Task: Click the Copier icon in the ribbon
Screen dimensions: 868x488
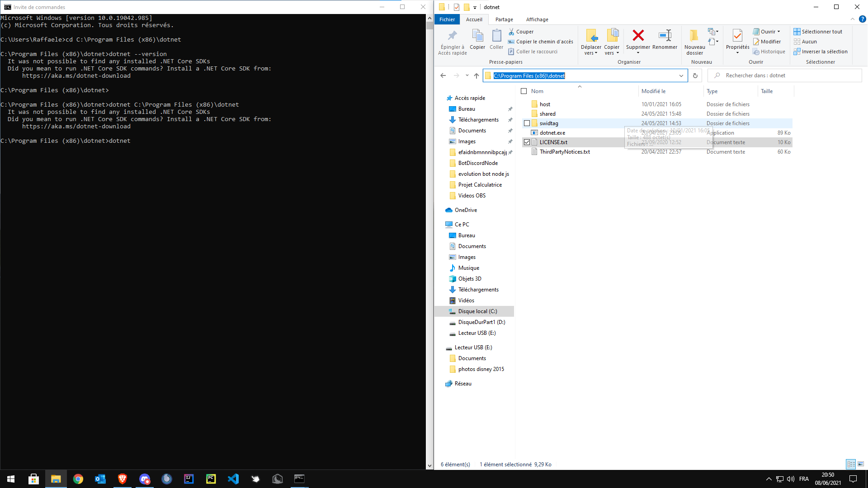Action: click(477, 39)
